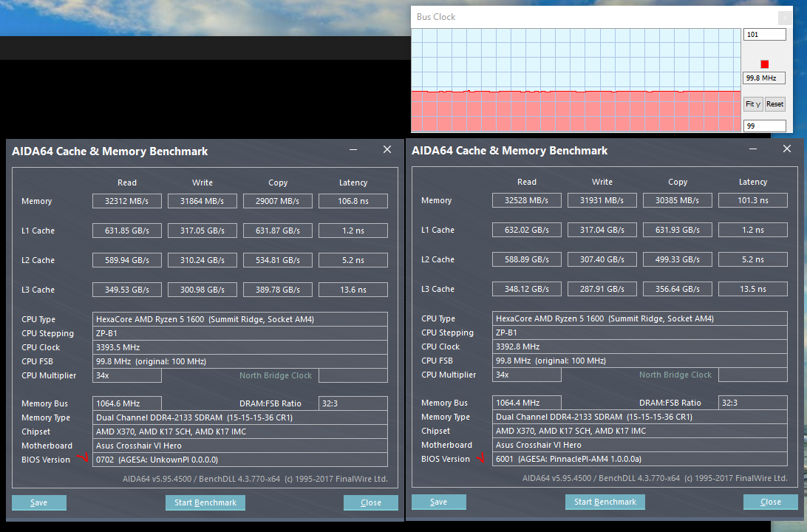This screenshot has height=532, width=807.
Task: Click the upper limit field showing 101
Action: [x=764, y=35]
